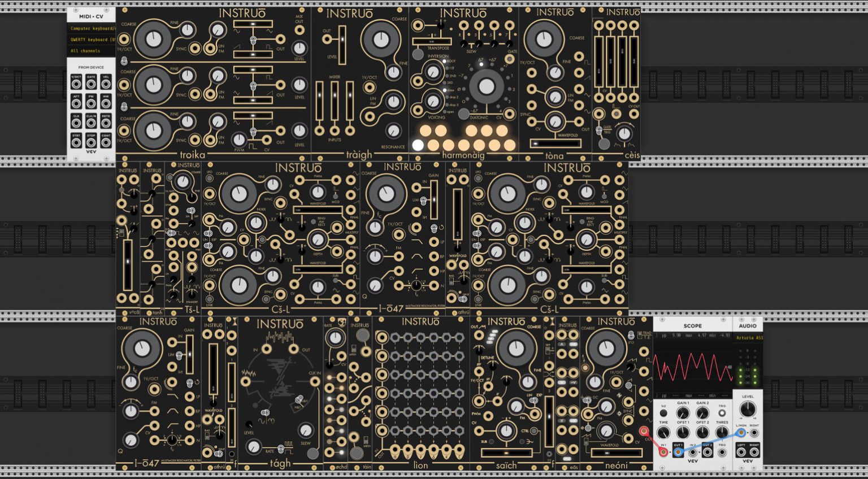Click the CLK output jack on MIDI-CV
Screen dimensions: 868x479
[75, 123]
